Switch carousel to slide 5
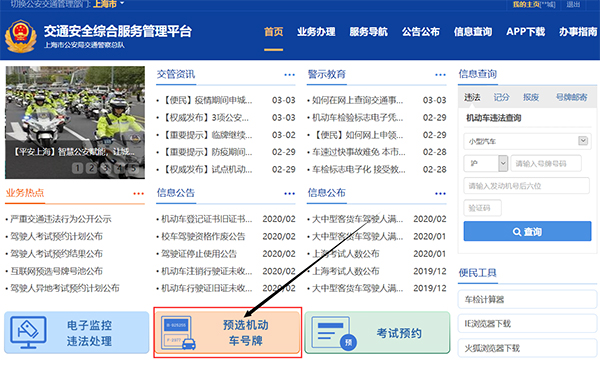Image resolution: width=600 pixels, height=368 pixels. click(134, 168)
